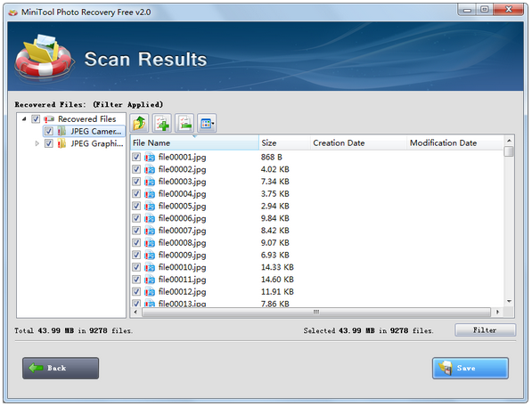
Task: Click the JPEG Camera folder icon
Action: pos(61,131)
